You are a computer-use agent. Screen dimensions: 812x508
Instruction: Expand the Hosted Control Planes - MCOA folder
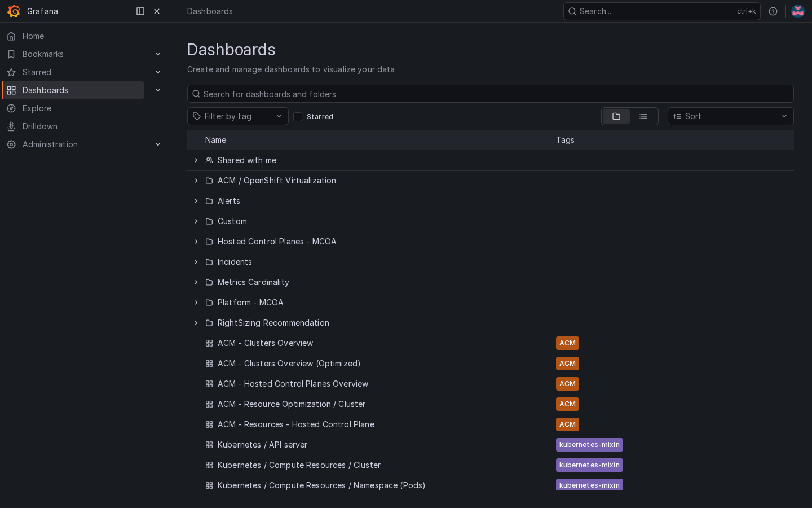click(196, 242)
